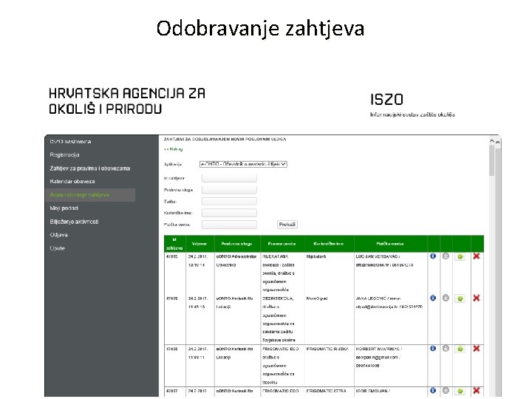Screen dimensions: 532x399
Task: Click Hrvatska agencija za okoliš i prirodu heading
Action: [x=127, y=100]
